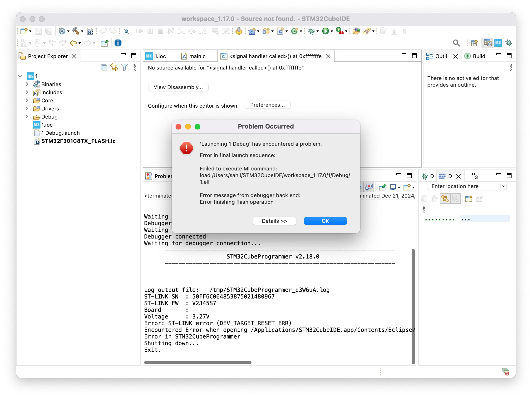Image resolution: width=532 pixels, height=398 pixels.
Task: Click the Build hammer icon in toolbar
Action: click(76, 31)
